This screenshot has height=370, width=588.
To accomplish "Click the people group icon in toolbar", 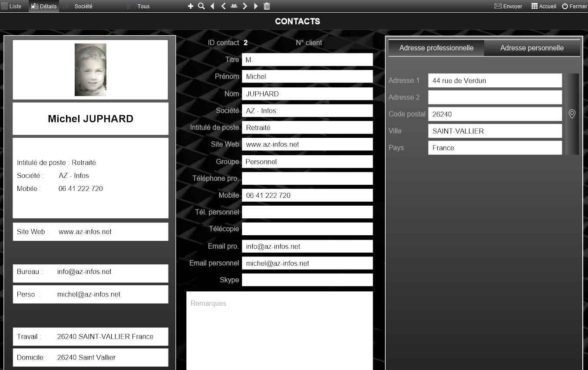I will (x=234, y=6).
